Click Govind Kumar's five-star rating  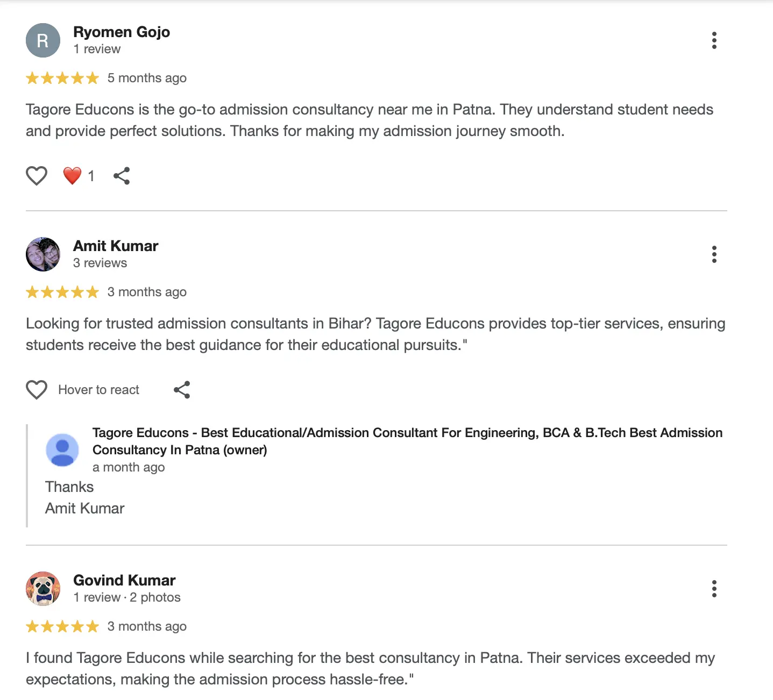coord(62,627)
